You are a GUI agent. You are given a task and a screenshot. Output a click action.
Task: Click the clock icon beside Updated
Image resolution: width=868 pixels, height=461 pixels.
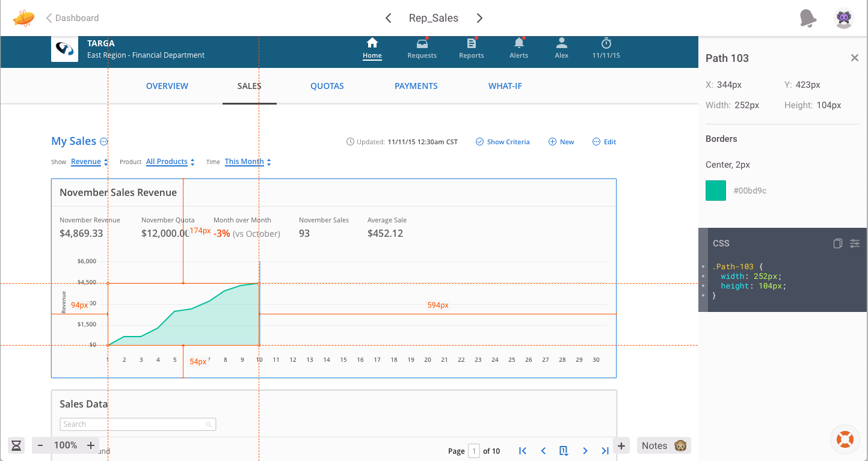[350, 142]
